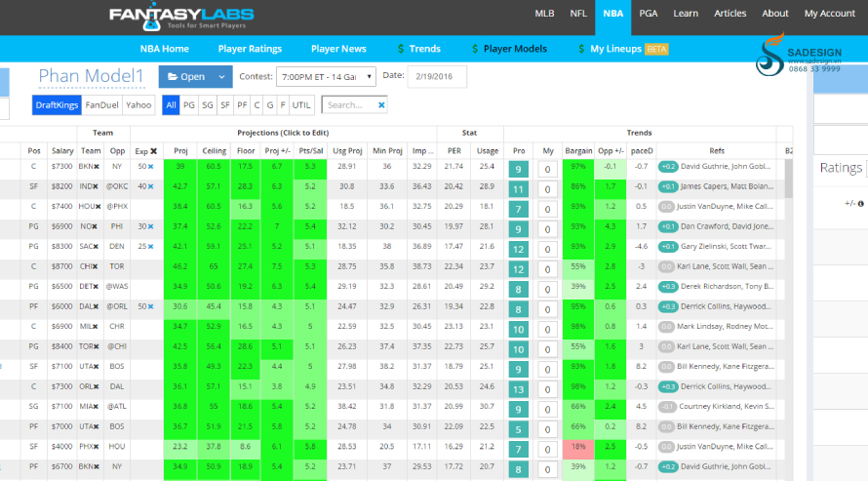Click the x icon beside NO team

pos(95,226)
